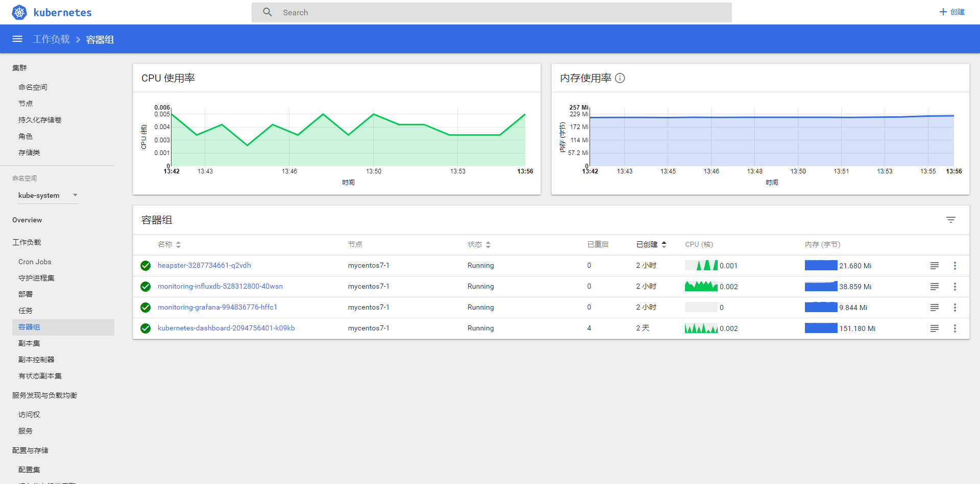Click the 集群 sidebar heading
This screenshot has width=980, height=484.
(x=19, y=68)
